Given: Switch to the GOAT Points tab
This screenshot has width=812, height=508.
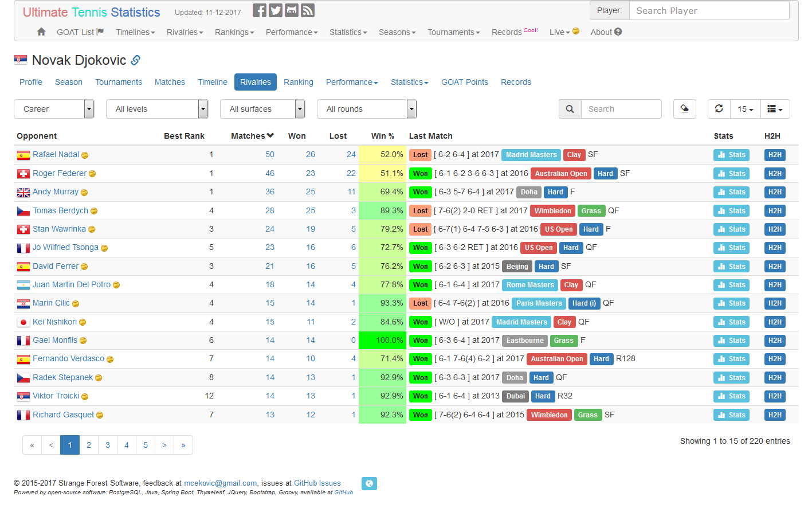Looking at the screenshot, I should coord(465,82).
